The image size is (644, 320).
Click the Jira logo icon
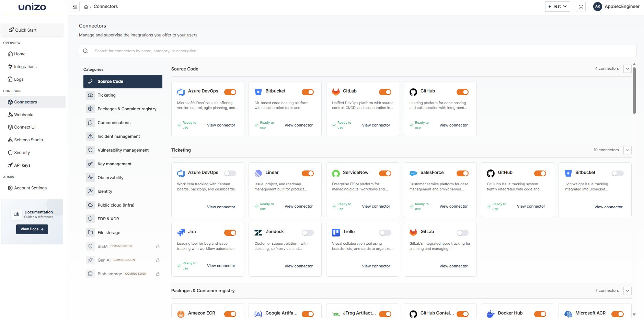coord(181,233)
